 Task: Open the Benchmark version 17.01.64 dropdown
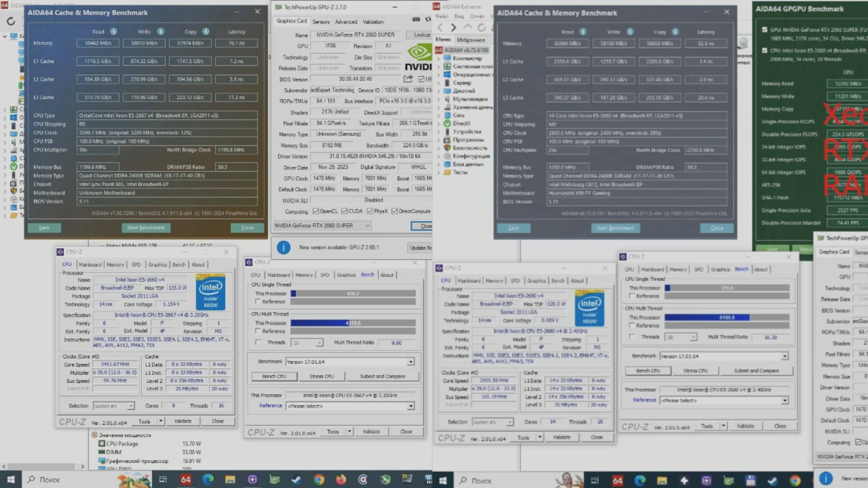coord(410,361)
